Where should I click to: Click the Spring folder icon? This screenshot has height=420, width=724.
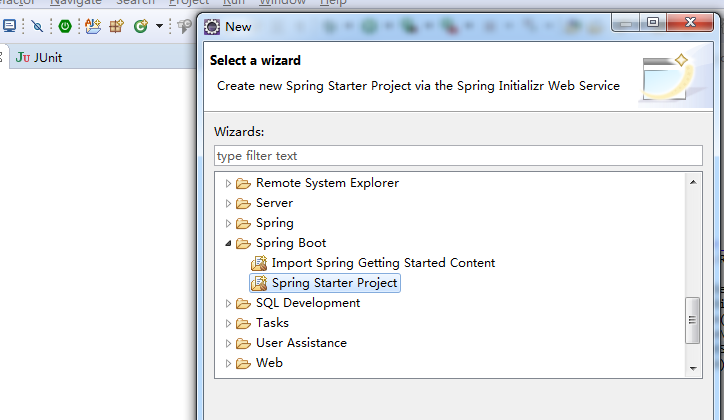[243, 224]
